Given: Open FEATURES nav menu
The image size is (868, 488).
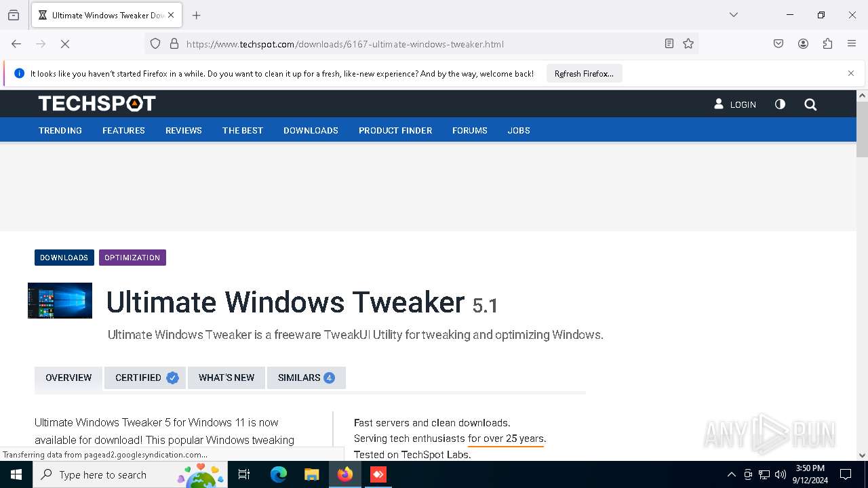Looking at the screenshot, I should (x=123, y=130).
